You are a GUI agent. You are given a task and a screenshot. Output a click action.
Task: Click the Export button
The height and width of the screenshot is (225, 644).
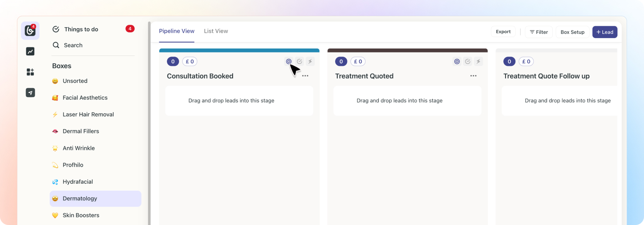click(x=503, y=32)
